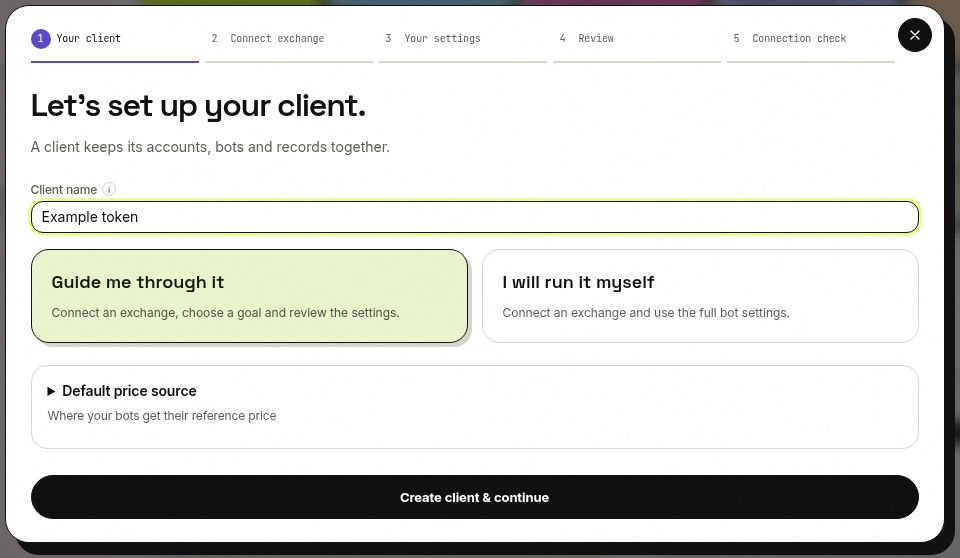Viewport: 960px width, 558px height.
Task: Click the 'Client name' label
Action: coord(64,190)
